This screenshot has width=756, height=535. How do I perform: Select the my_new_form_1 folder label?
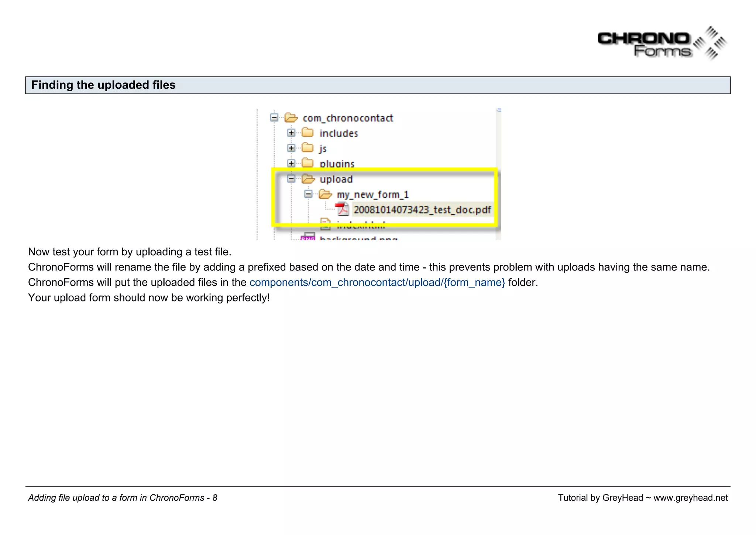point(372,195)
